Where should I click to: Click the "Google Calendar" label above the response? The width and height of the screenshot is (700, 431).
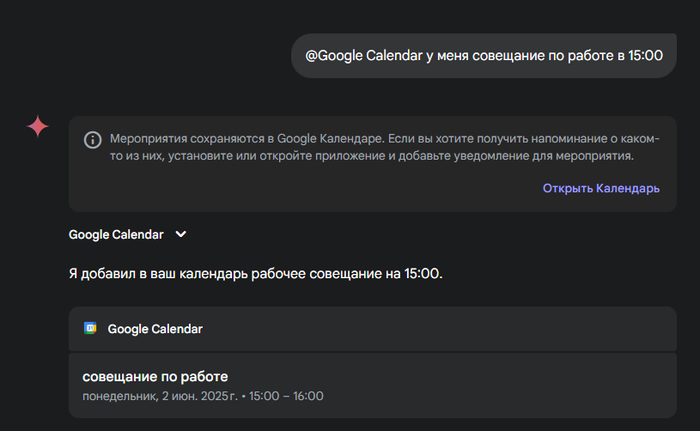pos(116,234)
